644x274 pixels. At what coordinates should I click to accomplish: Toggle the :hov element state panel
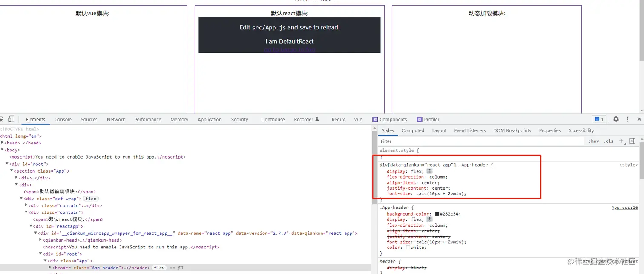tap(594, 141)
